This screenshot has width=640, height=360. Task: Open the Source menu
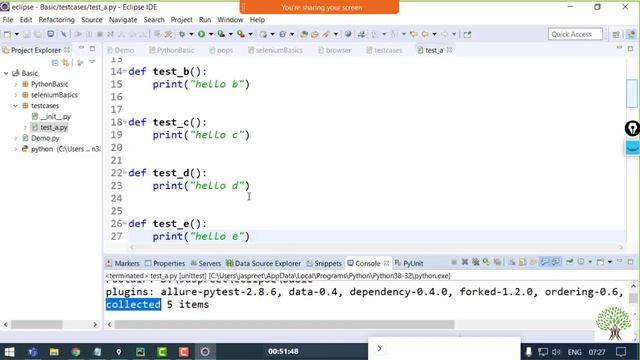(91, 20)
